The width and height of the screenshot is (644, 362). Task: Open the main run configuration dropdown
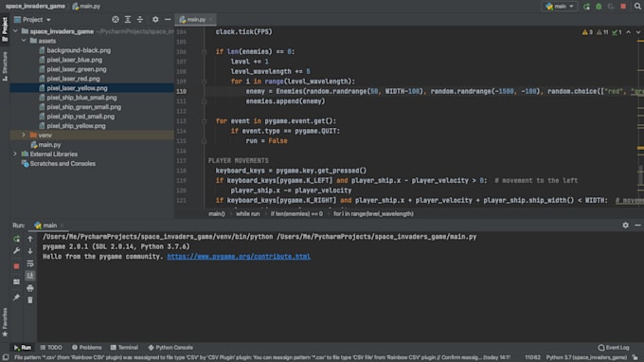pos(560,7)
